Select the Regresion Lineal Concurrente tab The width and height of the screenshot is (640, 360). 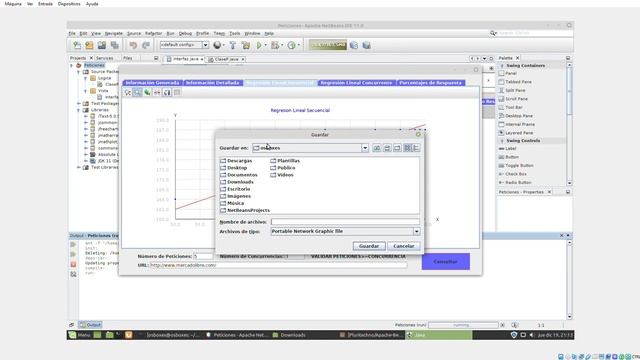(356, 83)
